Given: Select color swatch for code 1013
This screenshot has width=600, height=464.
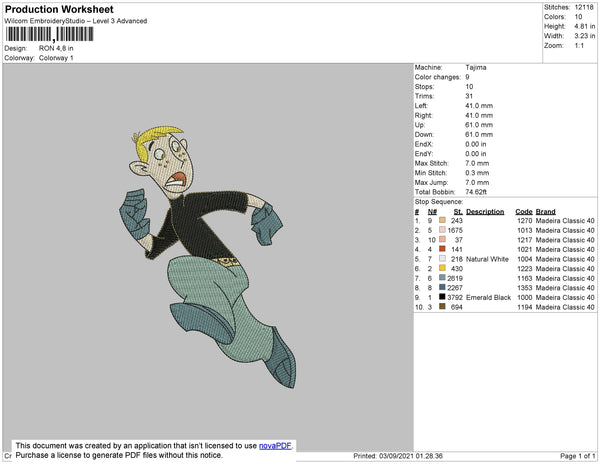Looking at the screenshot, I should (x=442, y=230).
